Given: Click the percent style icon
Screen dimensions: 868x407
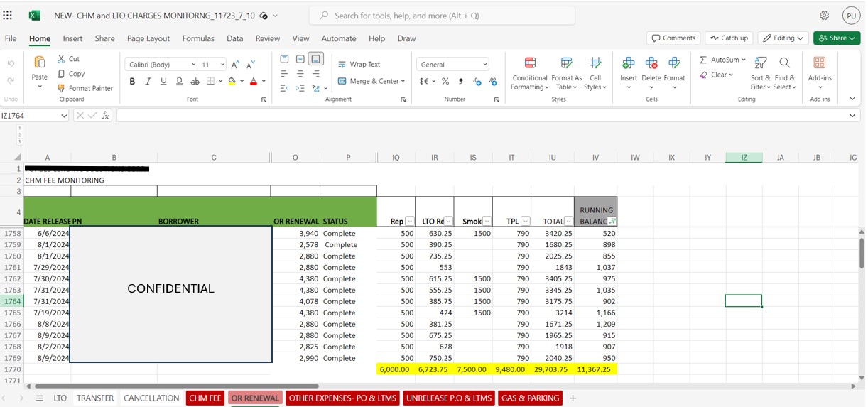Looking at the screenshot, I should pyautogui.click(x=445, y=82).
